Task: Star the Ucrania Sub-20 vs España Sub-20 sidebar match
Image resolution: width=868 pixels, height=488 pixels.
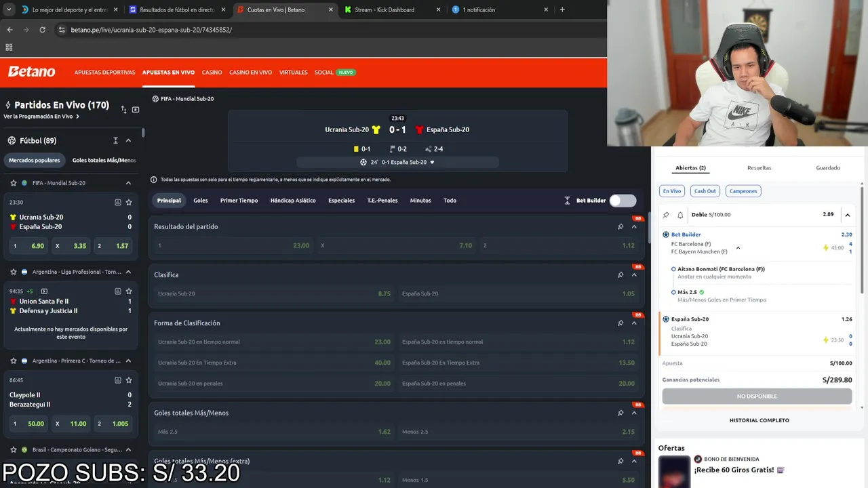Action: (129, 202)
